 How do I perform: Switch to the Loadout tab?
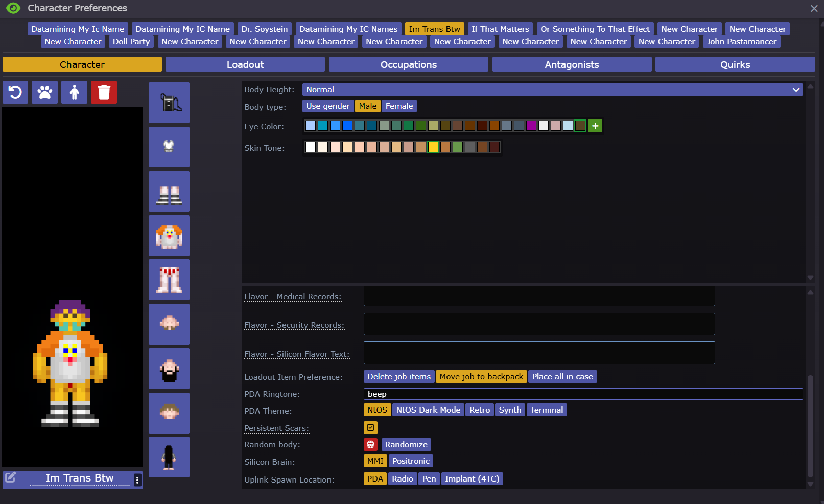[x=245, y=65]
